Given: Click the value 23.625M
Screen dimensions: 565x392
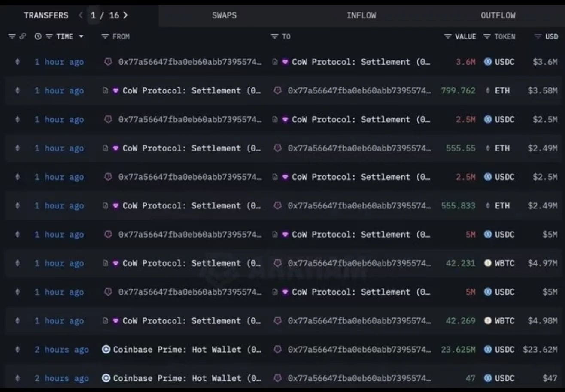Looking at the screenshot, I should pos(458,350).
